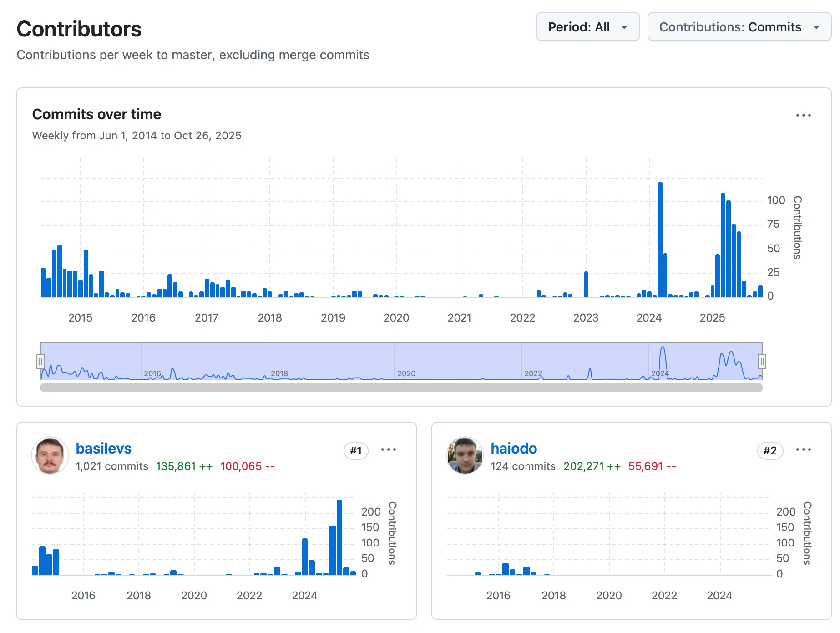Open basilevs card three-dots menu
This screenshot has width=840, height=633.
coord(388,450)
